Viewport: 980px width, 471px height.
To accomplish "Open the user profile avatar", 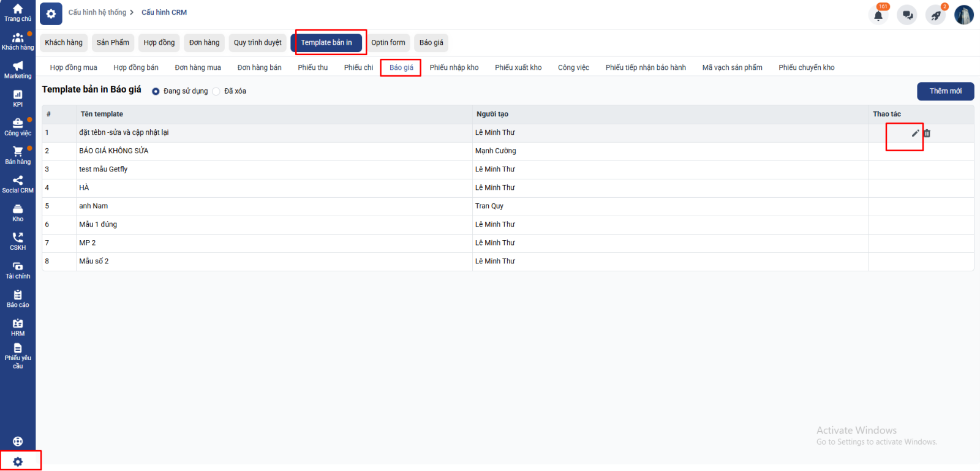I will [963, 15].
